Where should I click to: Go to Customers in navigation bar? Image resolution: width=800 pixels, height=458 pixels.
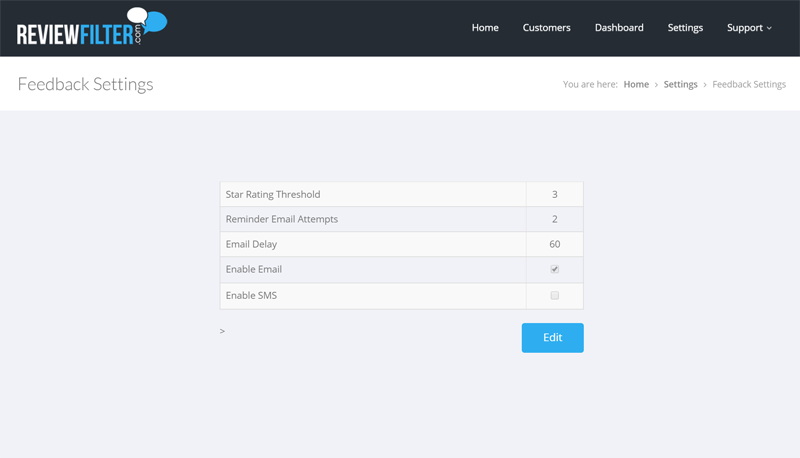546,28
